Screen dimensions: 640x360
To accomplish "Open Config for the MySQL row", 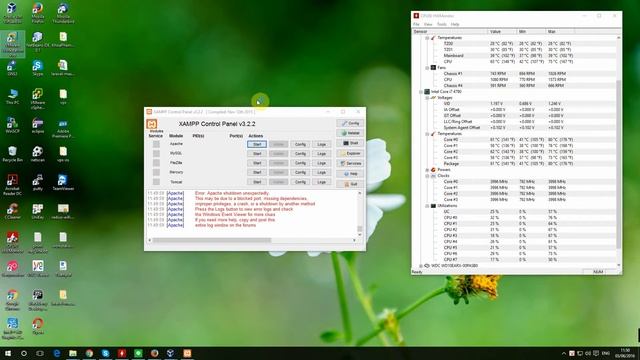I will point(300,153).
